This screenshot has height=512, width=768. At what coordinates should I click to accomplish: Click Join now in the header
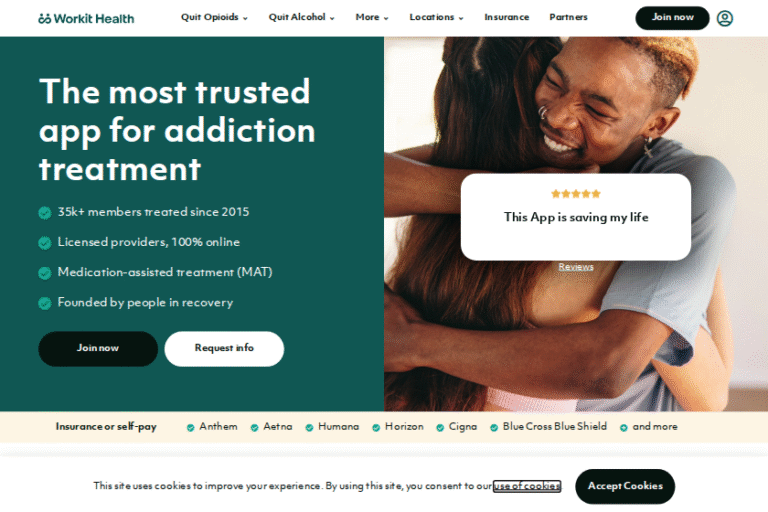tap(672, 18)
